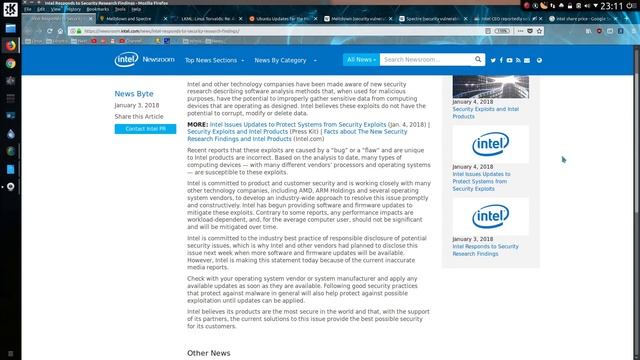Click the building photo thumbnail in sidebar
Screen dimensions: 640x360
click(491, 87)
